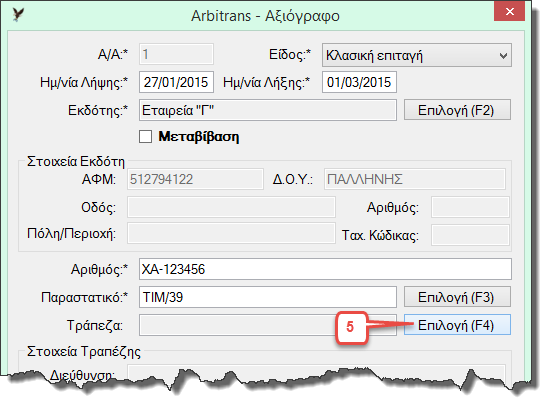Image resolution: width=540 pixels, height=398 pixels.
Task: Click the ΑΦΜ field showing 512794122
Action: 195,179
